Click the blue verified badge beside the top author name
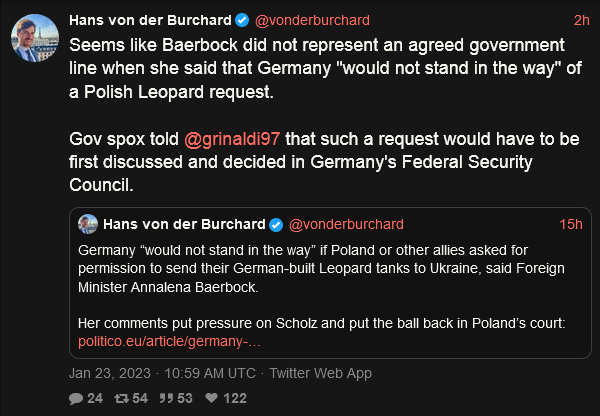This screenshot has width=600, height=416. [x=242, y=20]
